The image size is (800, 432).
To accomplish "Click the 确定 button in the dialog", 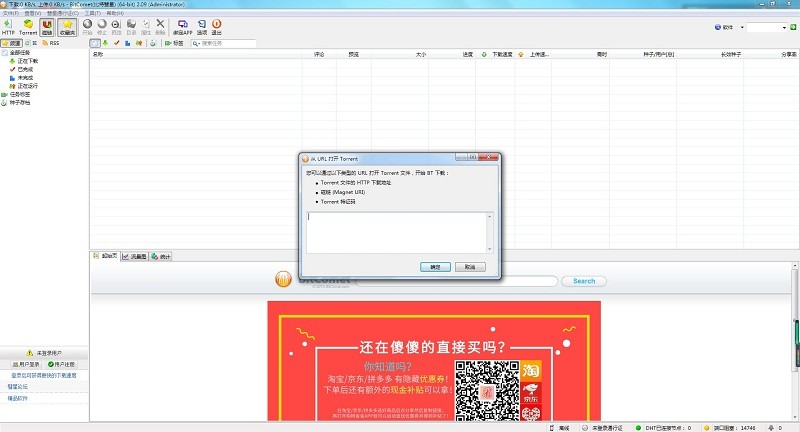I will [434, 267].
